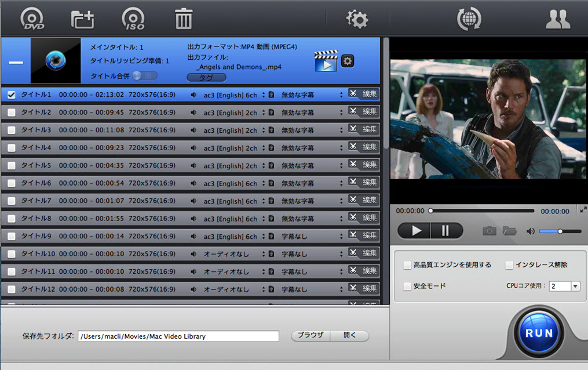Toggle the タイトル合併 switch

[145, 76]
